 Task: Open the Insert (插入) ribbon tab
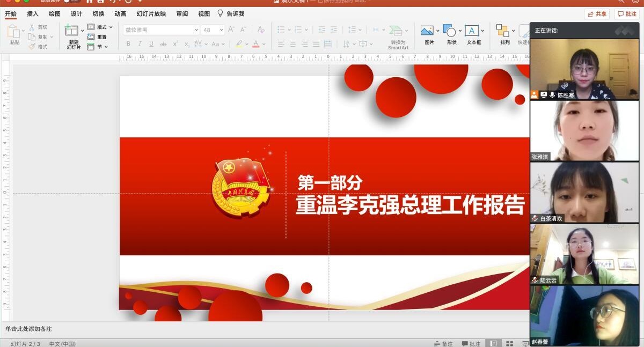point(33,14)
